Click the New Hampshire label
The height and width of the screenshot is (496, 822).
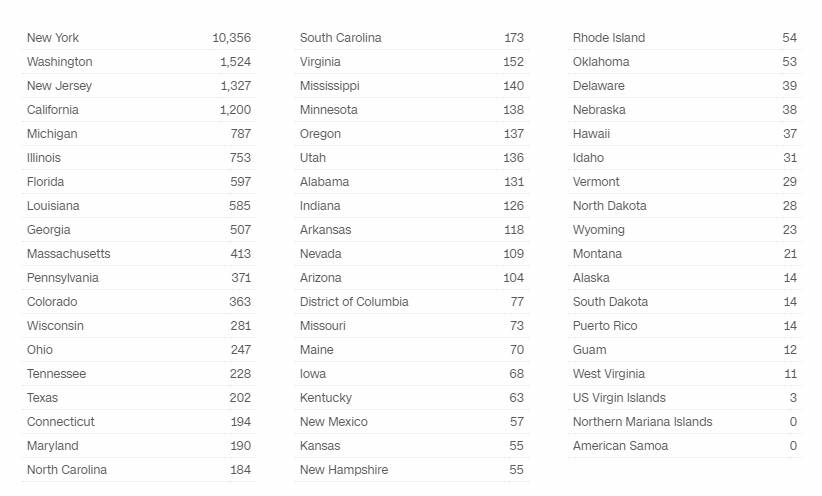343,470
